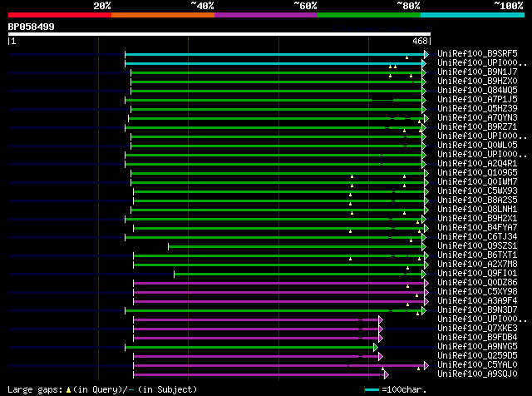Select the UniRef100_A9NVG5 label
Screen dimensions: 532x396
(x=477, y=347)
